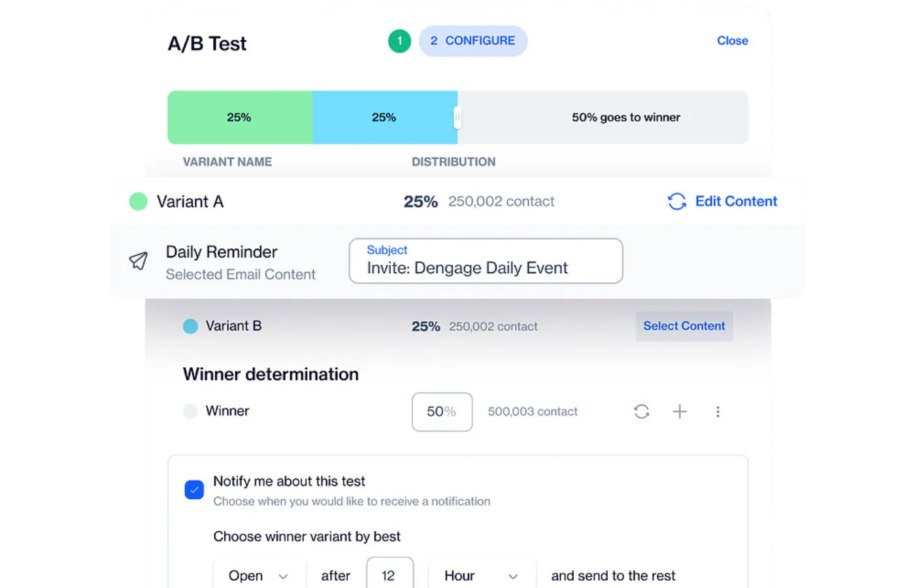Click the Winner 50% percentage field
This screenshot has height=588, width=915.
coord(442,412)
